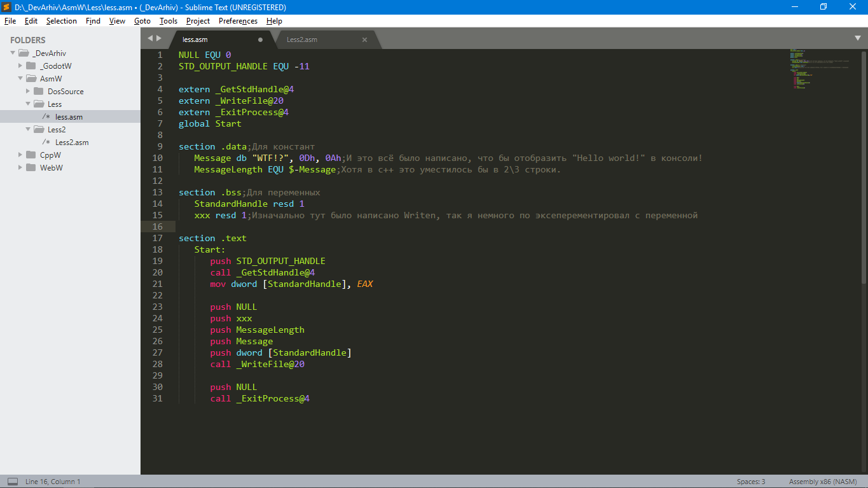Click the Less folder icon
The height and width of the screenshot is (488, 868).
(39, 104)
